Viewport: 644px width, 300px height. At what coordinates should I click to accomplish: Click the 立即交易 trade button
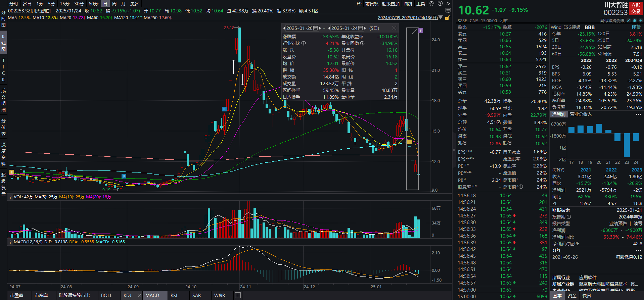pos(636,8)
